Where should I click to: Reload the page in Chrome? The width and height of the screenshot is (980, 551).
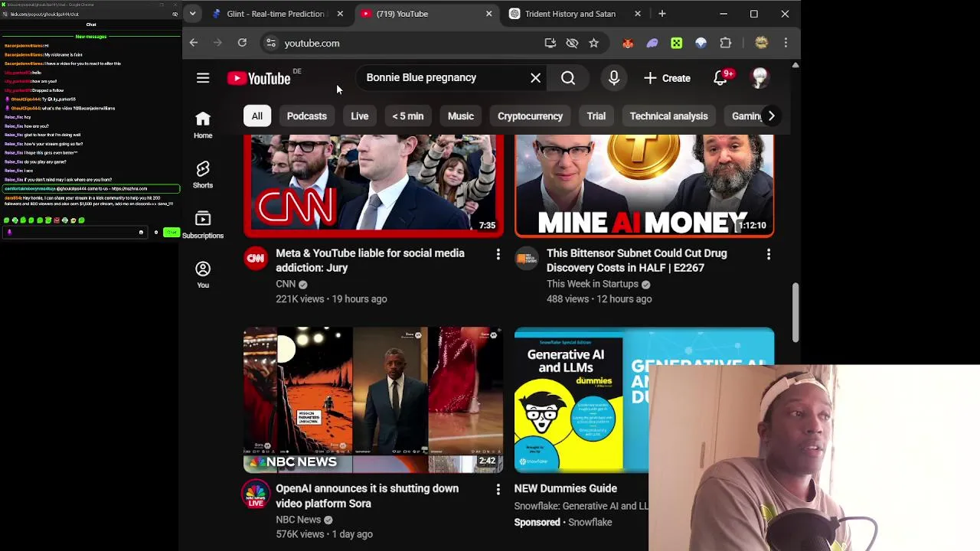pos(242,43)
